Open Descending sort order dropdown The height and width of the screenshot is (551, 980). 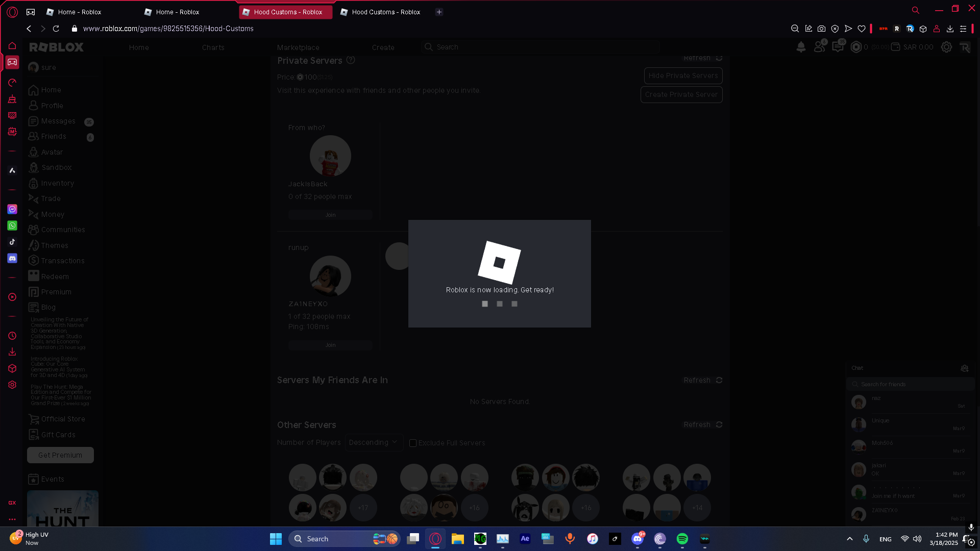[374, 442]
